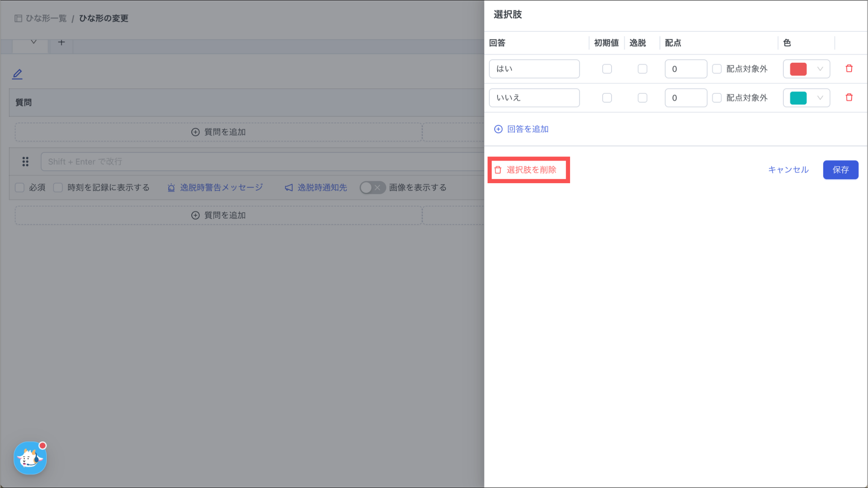Click 回答を追加 link
The image size is (868, 488).
[x=522, y=129]
